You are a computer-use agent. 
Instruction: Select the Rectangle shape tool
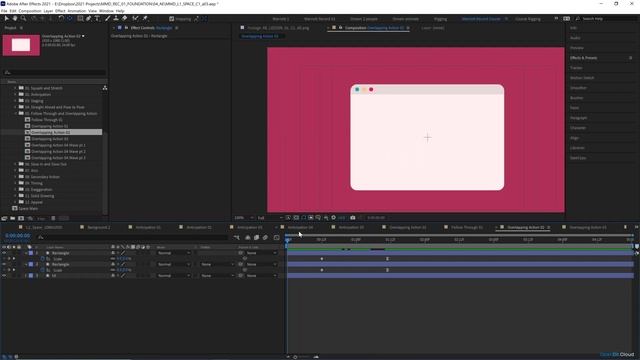[81, 18]
